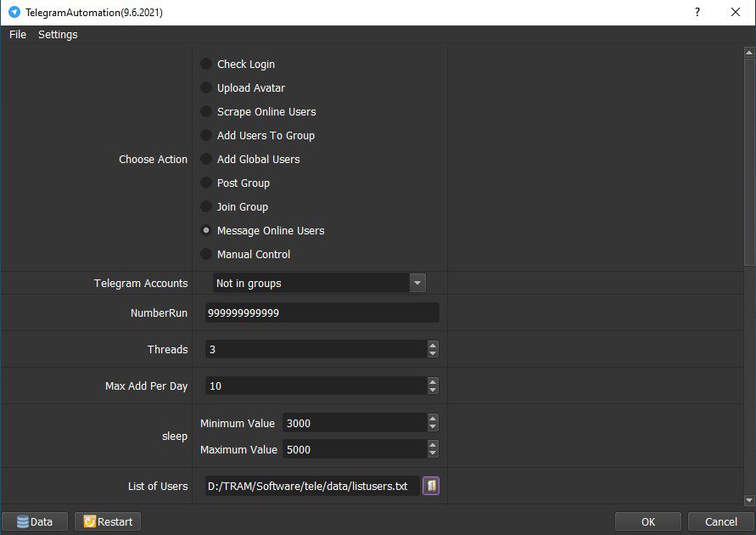This screenshot has height=535, width=756.
Task: Increase sleep Maximum Value
Action: coord(433,445)
